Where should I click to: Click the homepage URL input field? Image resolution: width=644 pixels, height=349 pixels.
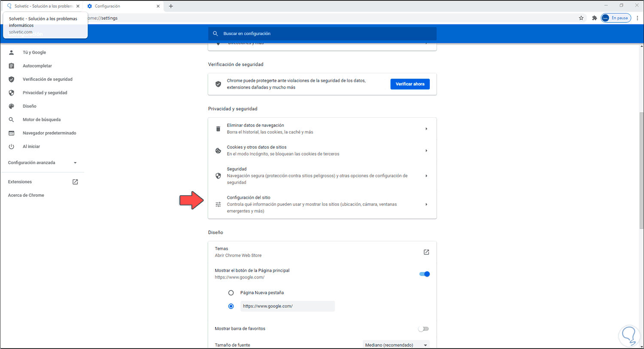pyautogui.click(x=287, y=306)
